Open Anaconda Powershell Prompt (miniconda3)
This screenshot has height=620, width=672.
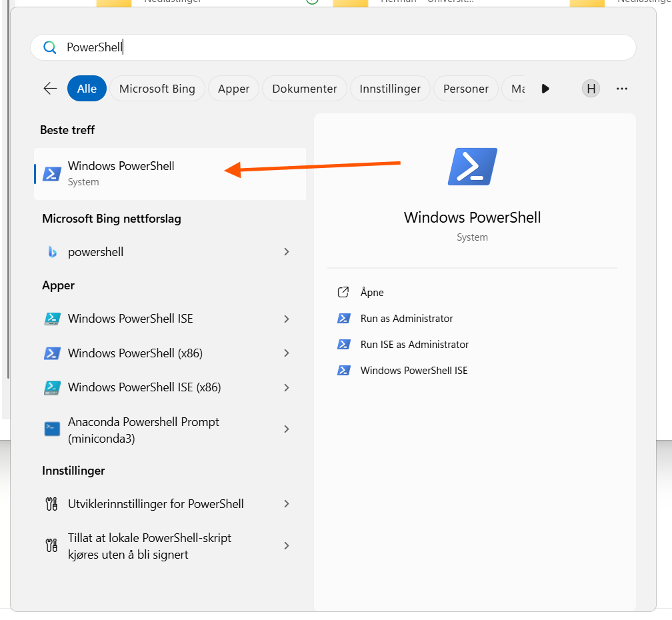(143, 429)
